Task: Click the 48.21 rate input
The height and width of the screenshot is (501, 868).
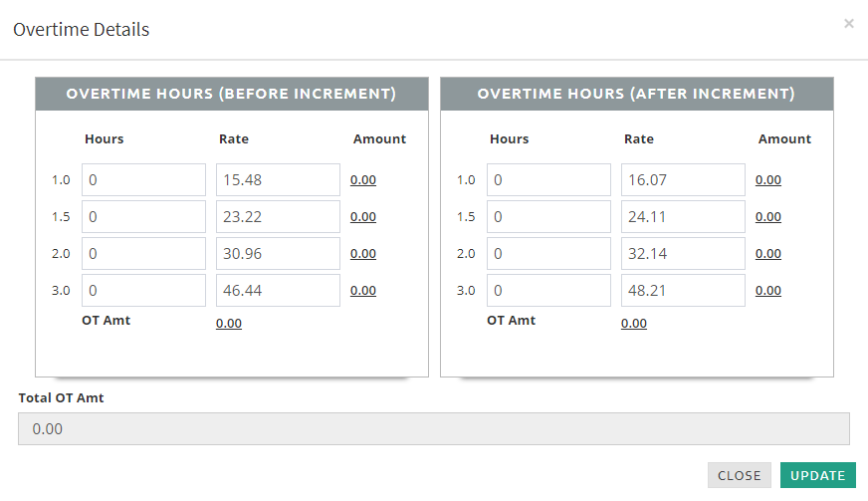Action: pos(683,291)
